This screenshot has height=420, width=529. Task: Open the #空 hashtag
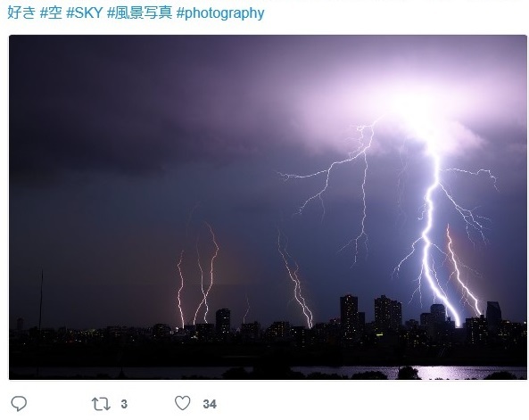coord(51,12)
